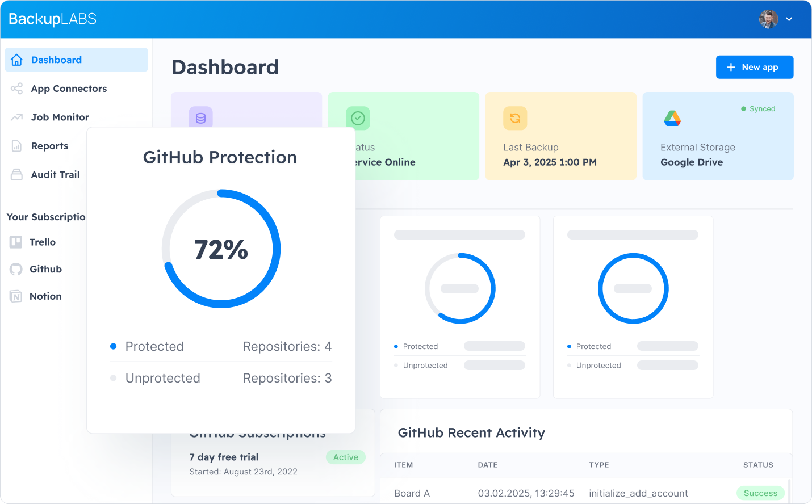Click the date 03.02.2025, 13:29:45
Image resolution: width=812 pixels, height=504 pixels.
pos(526,493)
